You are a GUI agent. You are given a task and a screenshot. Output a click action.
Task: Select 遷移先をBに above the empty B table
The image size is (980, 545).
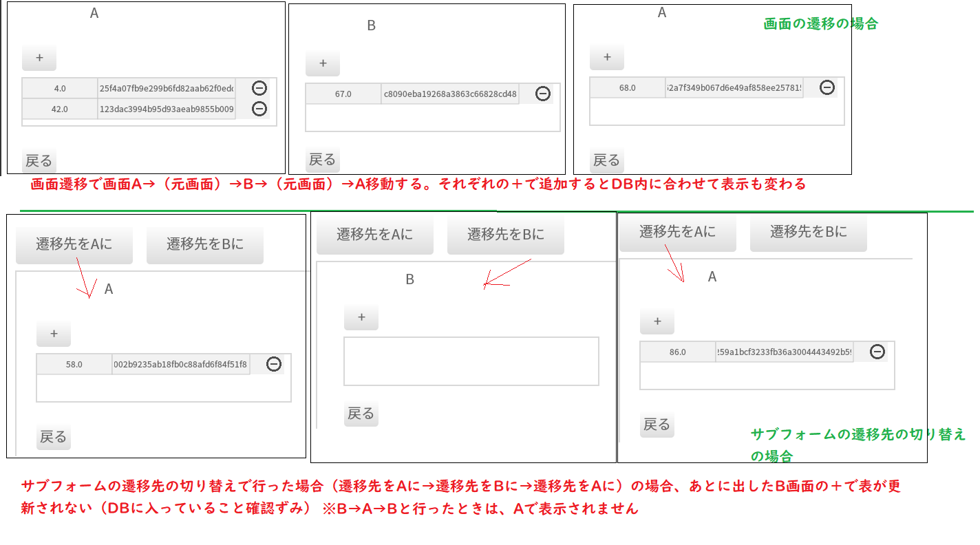(506, 234)
